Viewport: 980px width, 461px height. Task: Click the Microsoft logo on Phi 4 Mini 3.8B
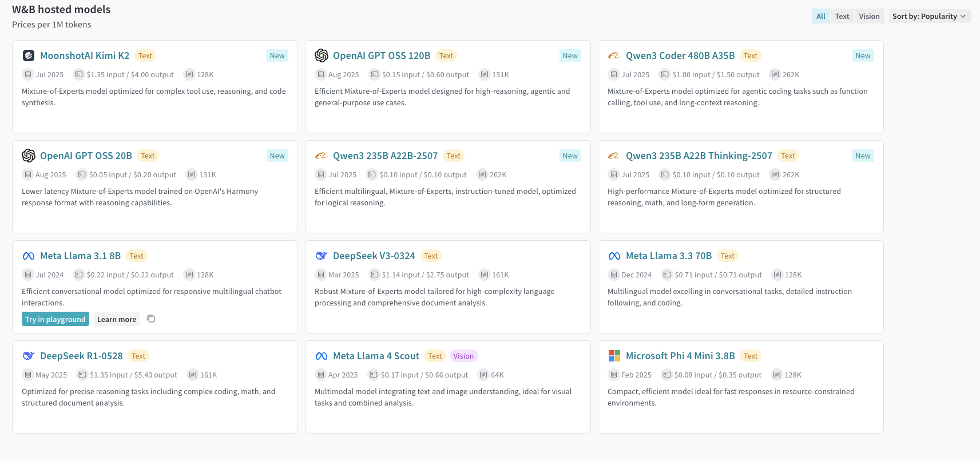point(614,356)
